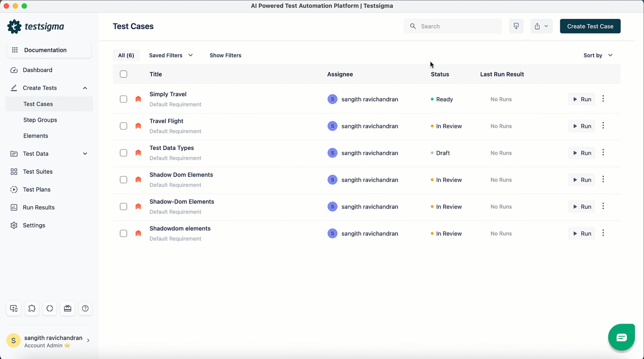Open the three-dot menu for Travel Flight
644x359 pixels.
603,126
